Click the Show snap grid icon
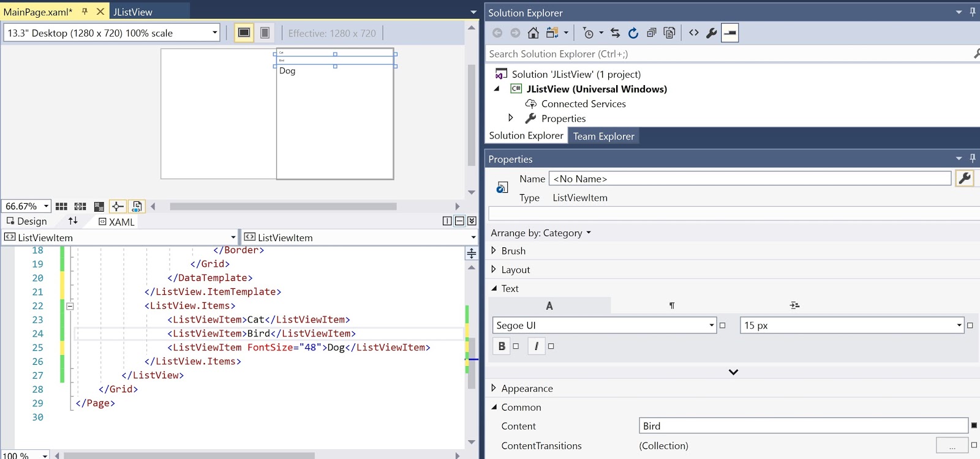 pos(61,206)
